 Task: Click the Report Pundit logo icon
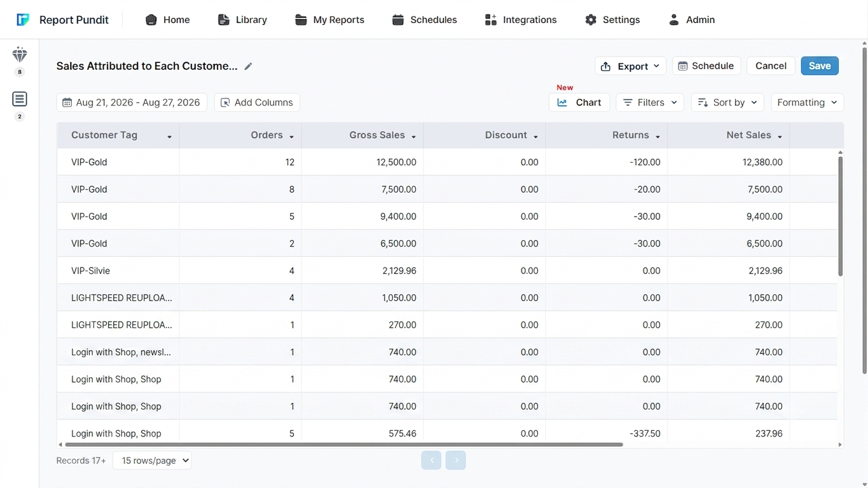click(x=23, y=20)
